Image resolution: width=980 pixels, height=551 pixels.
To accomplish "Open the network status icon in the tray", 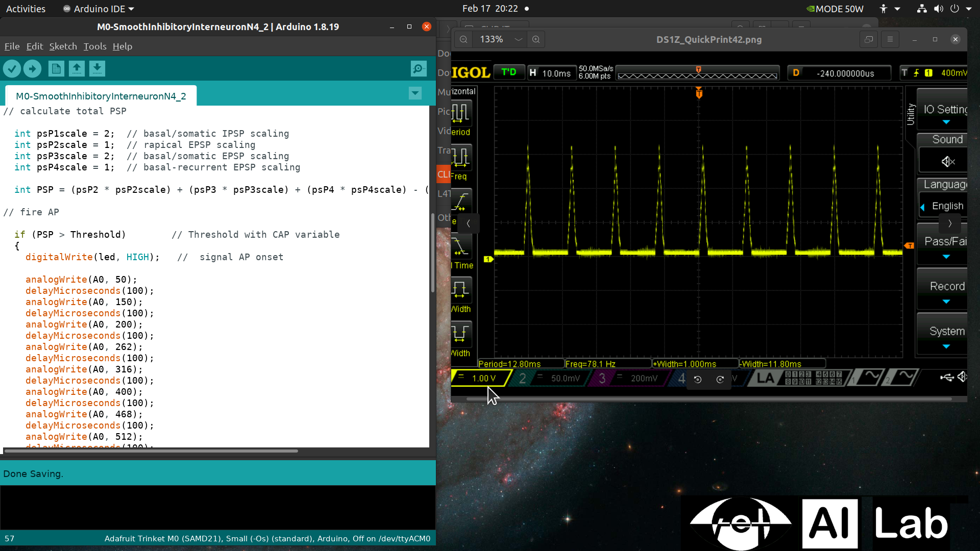I will [921, 9].
